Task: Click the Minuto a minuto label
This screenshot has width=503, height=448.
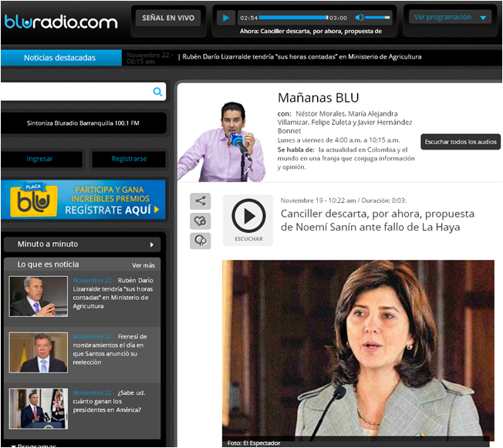Action: tap(48, 244)
